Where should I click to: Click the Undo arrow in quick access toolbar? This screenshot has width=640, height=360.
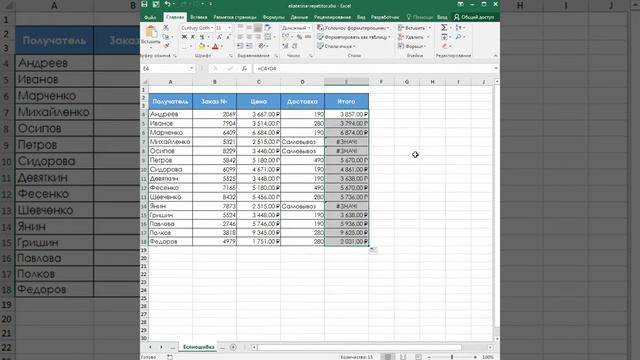(x=167, y=4)
